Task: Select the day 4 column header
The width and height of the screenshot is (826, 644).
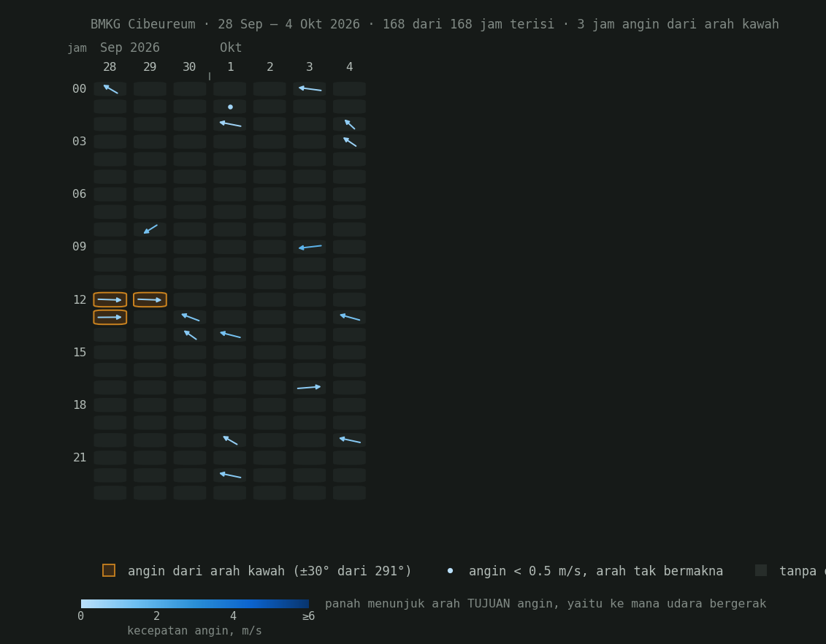Action: point(349,67)
